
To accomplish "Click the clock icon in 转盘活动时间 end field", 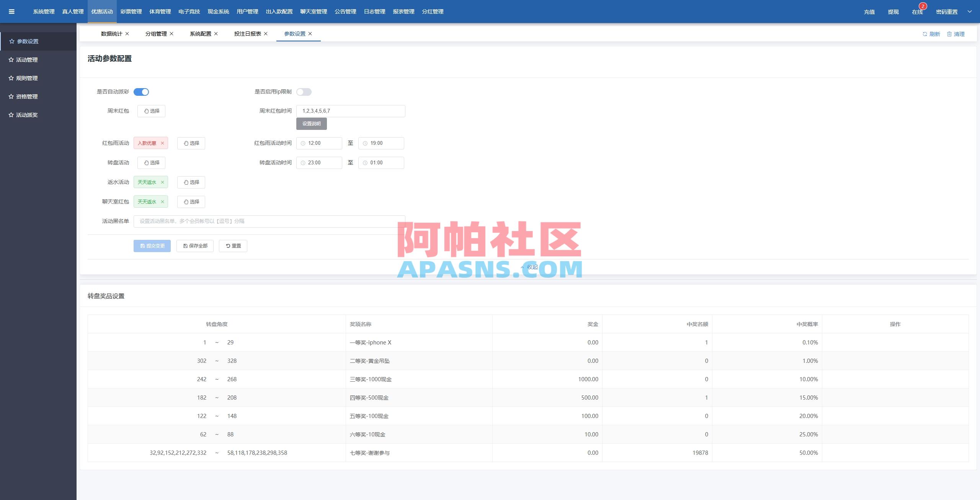I will pos(364,162).
